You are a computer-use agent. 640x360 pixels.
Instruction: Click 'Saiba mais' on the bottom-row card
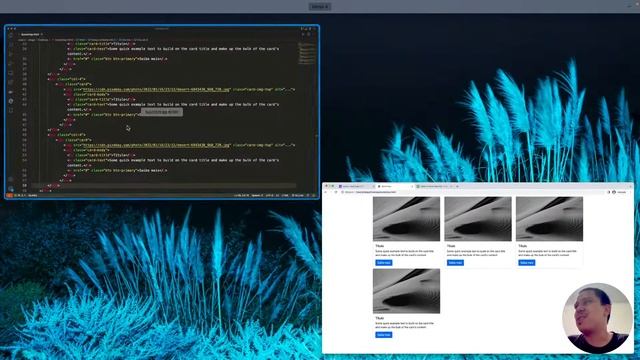[384, 335]
